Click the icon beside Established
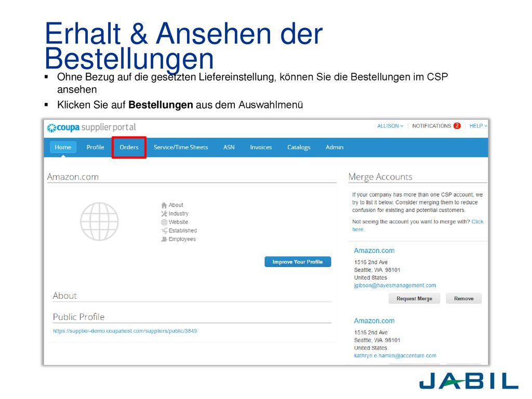532x399 pixels. [164, 231]
